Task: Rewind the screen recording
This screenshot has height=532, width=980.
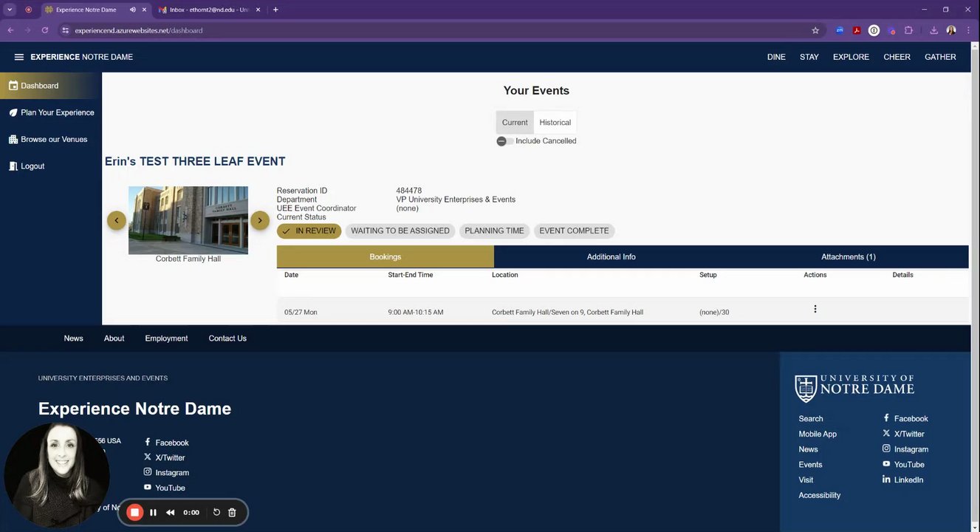Action: pyautogui.click(x=170, y=512)
